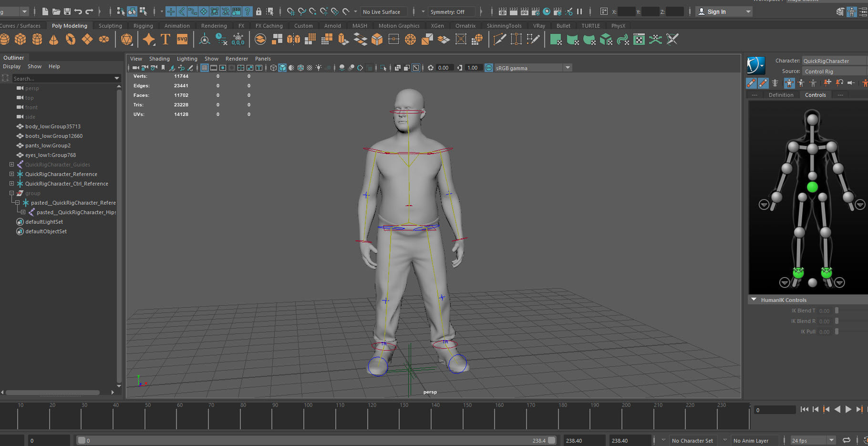868x446 pixels.
Task: Switch to the Sculpting shelf tab
Action: (x=110, y=26)
